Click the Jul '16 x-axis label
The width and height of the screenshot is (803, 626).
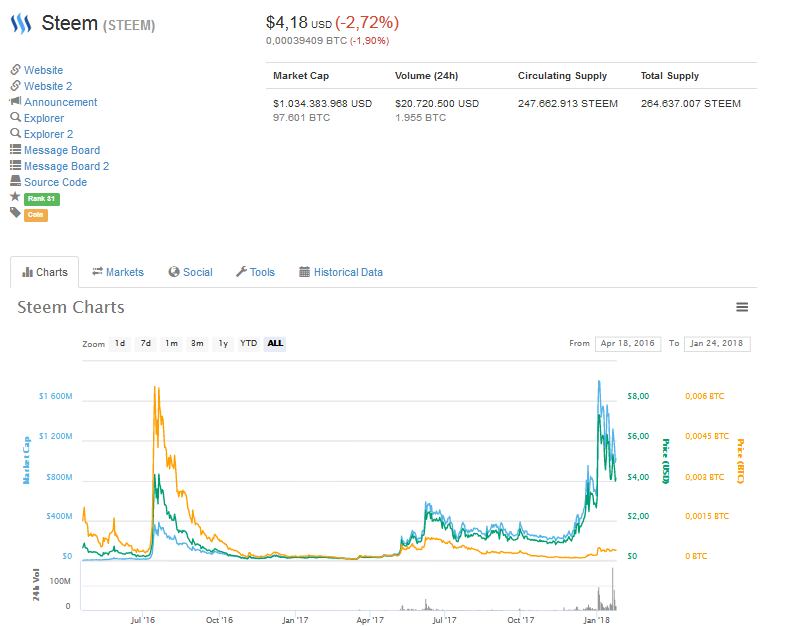point(142,620)
